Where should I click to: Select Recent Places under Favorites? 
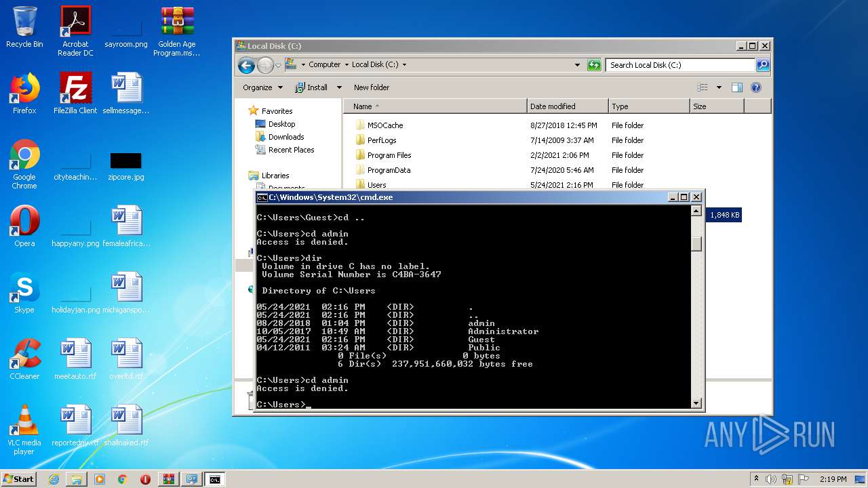pyautogui.click(x=284, y=150)
